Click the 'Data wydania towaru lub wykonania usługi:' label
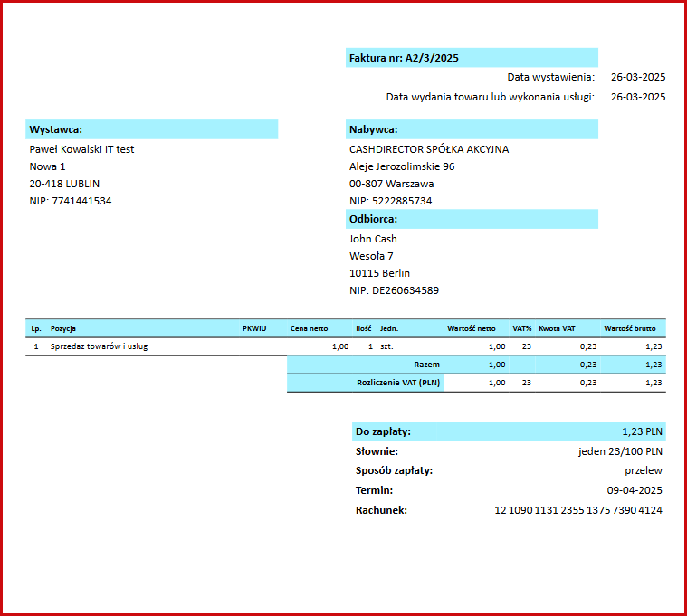The height and width of the screenshot is (616, 687). click(491, 97)
